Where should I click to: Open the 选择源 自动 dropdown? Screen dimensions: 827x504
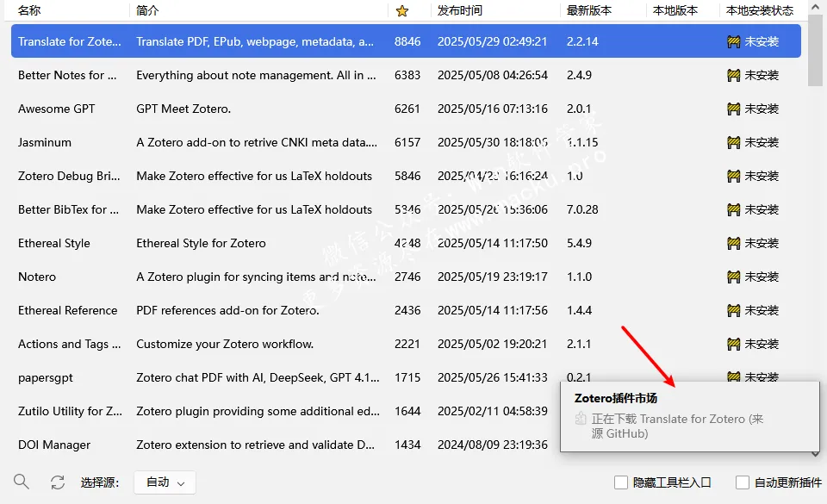[x=165, y=482]
